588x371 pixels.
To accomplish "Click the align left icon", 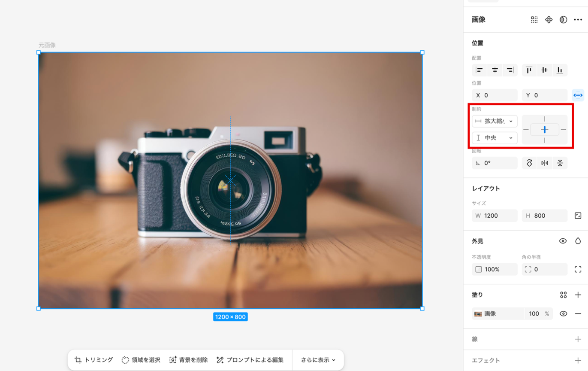I will coord(479,70).
